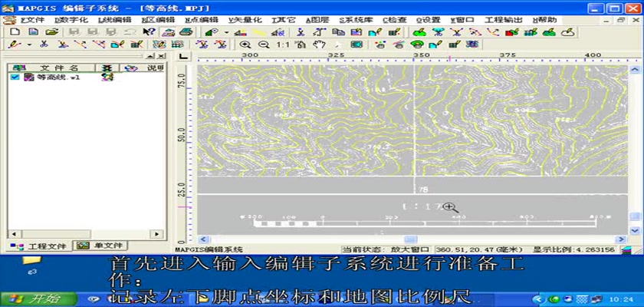Image resolution: width=644 pixels, height=307 pixels.
Task: Click the magnifier-plus Zoom In tool
Action: 245,45
